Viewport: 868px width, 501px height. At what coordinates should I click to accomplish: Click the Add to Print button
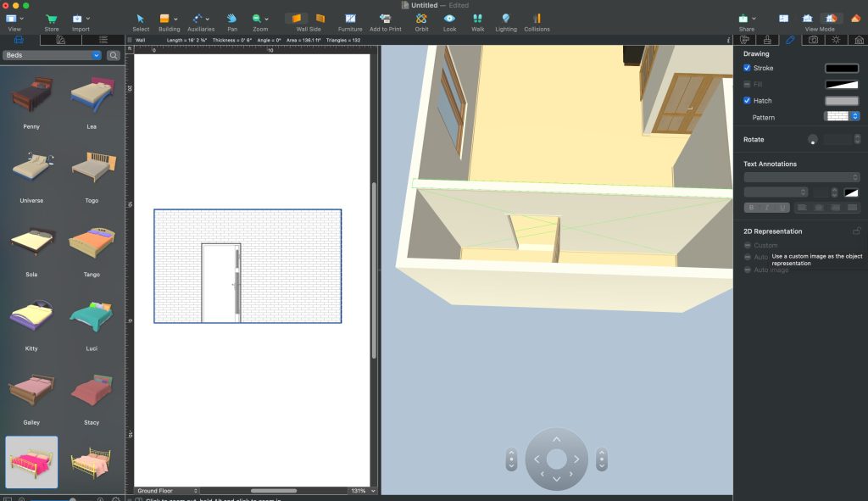pos(384,19)
